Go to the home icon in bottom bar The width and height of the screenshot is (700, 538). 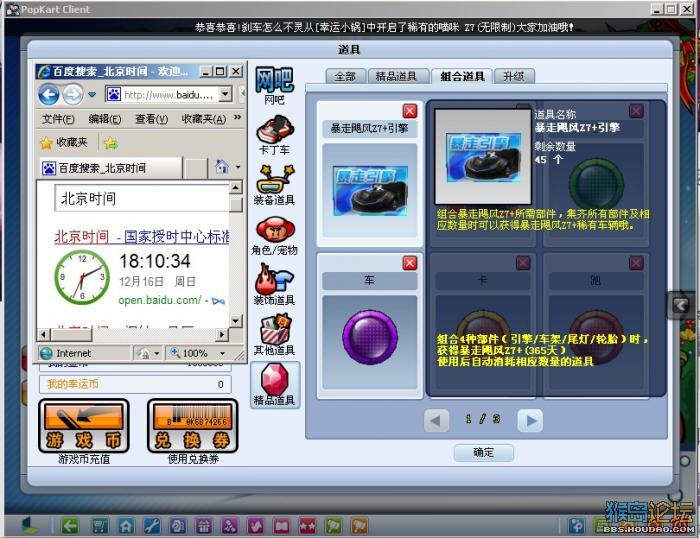coord(125,526)
